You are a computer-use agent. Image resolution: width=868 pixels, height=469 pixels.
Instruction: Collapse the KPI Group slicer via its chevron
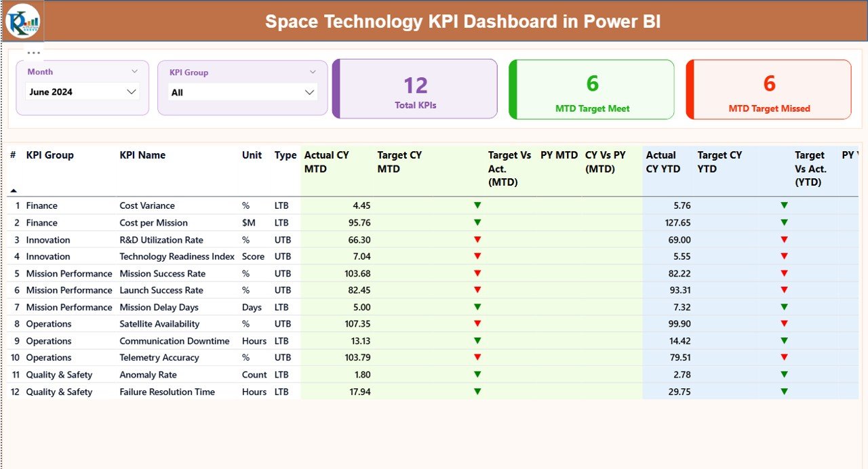(313, 72)
